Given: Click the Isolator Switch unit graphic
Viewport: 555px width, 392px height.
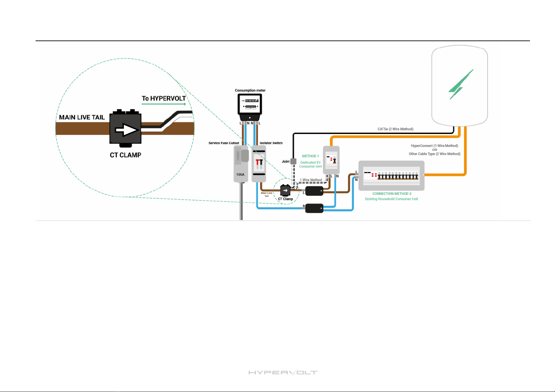Looking at the screenshot, I should tap(259, 164).
